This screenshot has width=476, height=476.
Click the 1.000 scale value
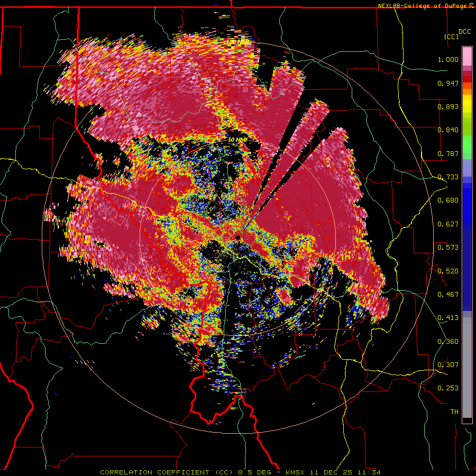pyautogui.click(x=448, y=59)
